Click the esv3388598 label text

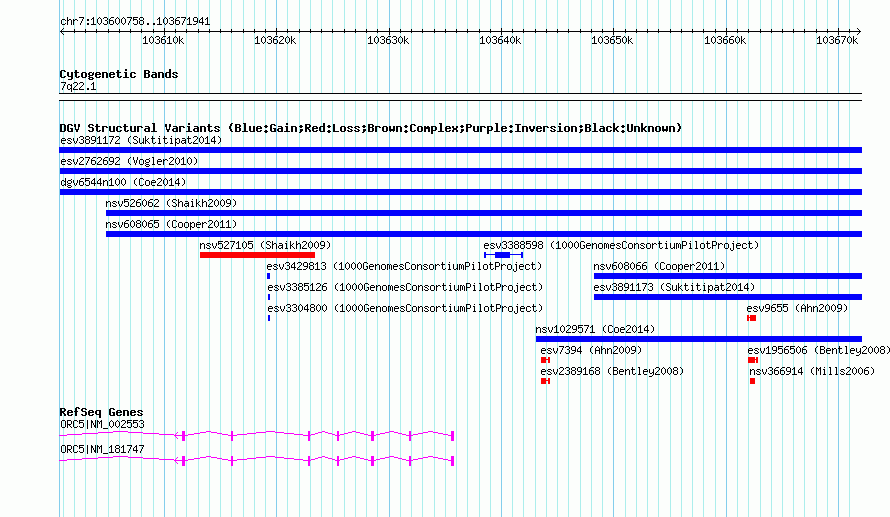(x=621, y=245)
